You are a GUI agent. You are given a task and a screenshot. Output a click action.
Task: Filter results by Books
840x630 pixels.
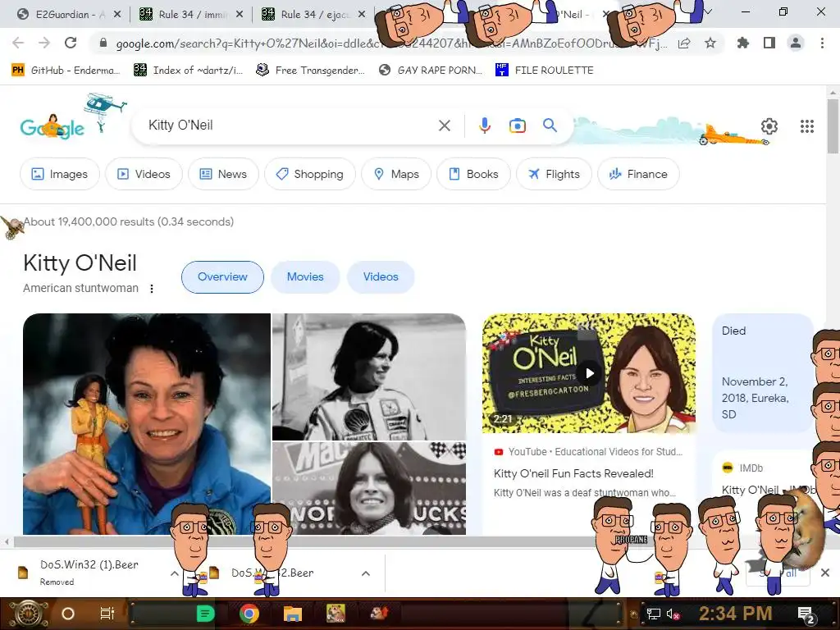[x=473, y=174]
